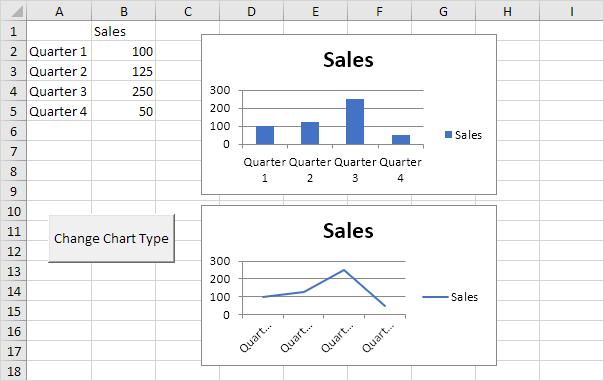Select row 9 header
Viewport: 604px width, 381px height.
(x=13, y=191)
